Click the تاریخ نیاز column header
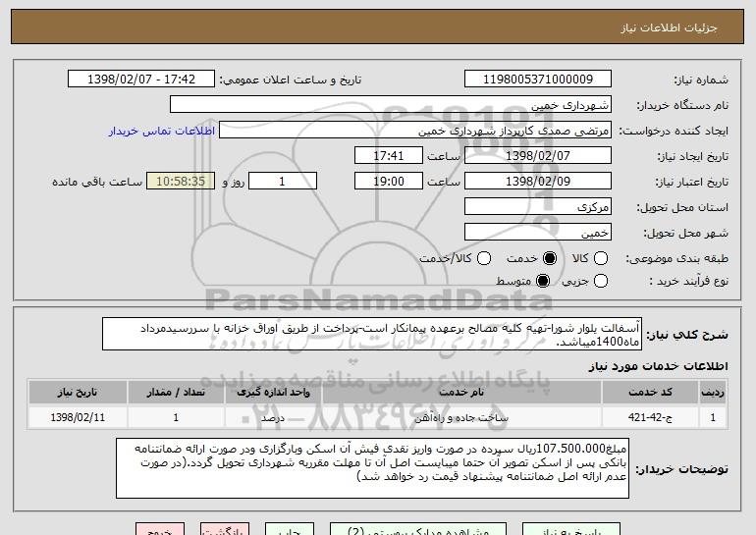 [78, 393]
